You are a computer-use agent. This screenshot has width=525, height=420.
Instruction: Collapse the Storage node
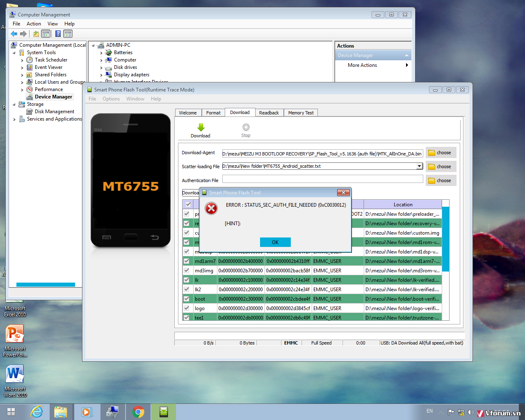pos(14,105)
